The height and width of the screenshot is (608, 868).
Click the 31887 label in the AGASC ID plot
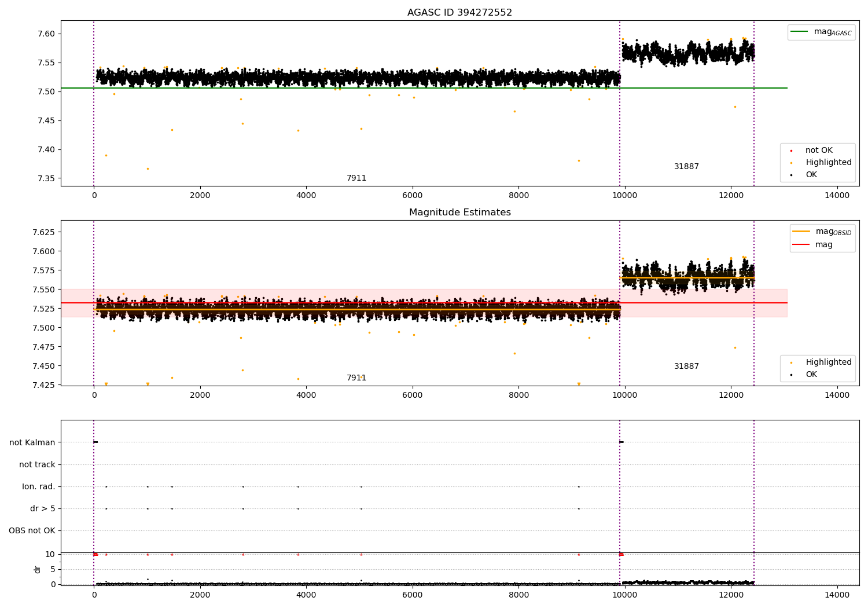686,167
